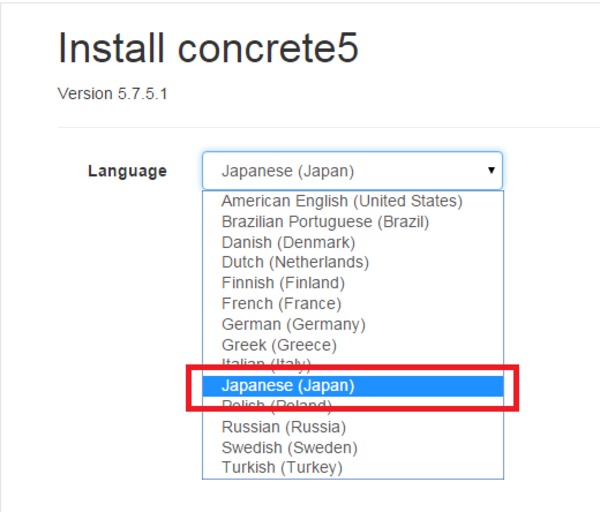Pick Greek (Greece) option
Image resolution: width=600 pixels, height=512 pixels.
click(352, 345)
